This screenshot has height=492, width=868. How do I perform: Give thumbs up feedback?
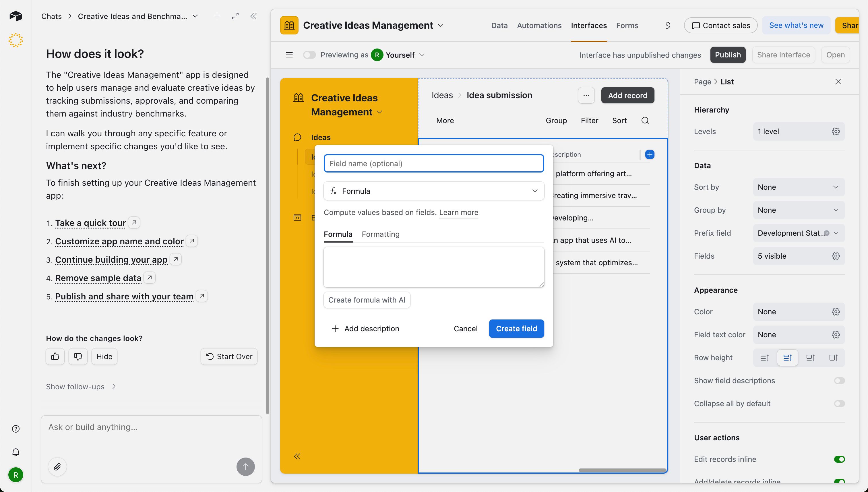pyautogui.click(x=55, y=357)
